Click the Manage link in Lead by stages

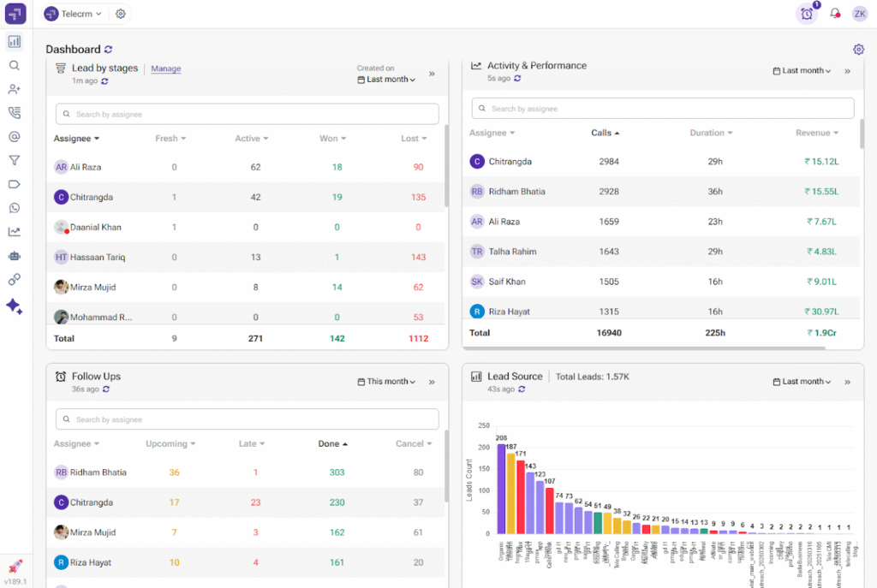click(165, 68)
